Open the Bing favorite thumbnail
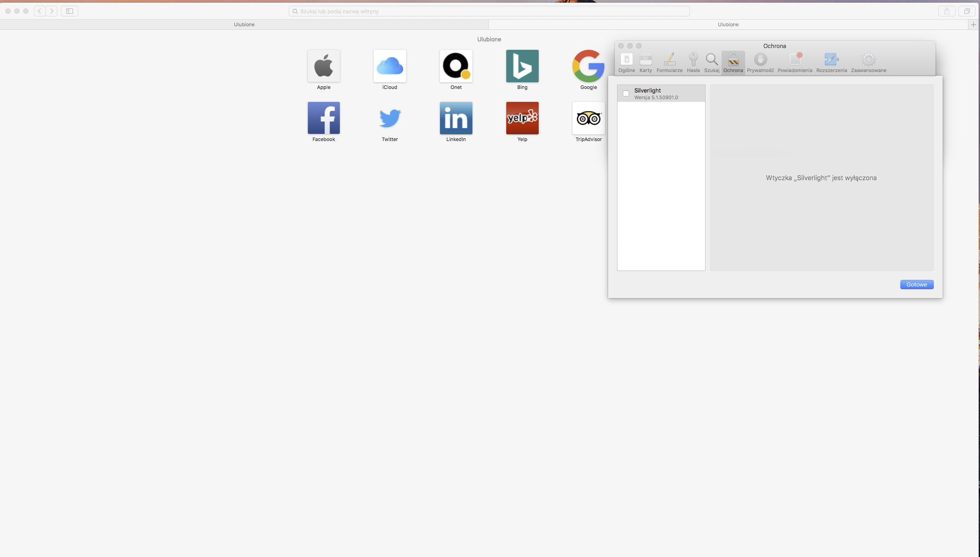This screenshot has width=980, height=557. click(x=522, y=66)
